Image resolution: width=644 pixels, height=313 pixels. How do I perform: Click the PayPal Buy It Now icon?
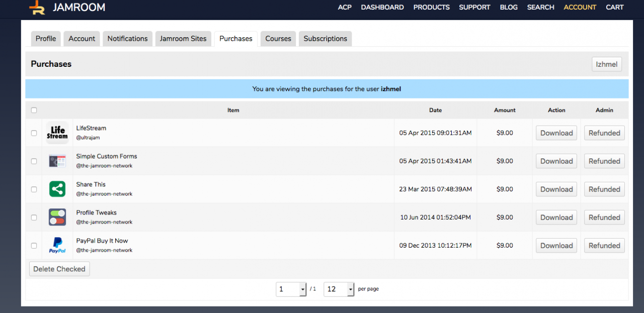pos(57,246)
